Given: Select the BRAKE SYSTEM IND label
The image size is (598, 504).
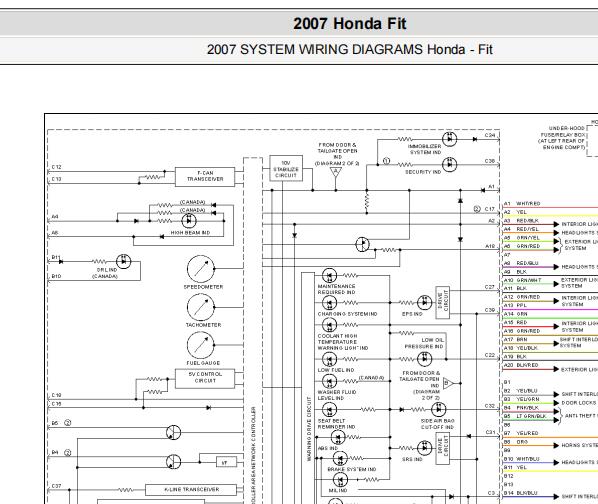Looking at the screenshot, I should 352,469.
